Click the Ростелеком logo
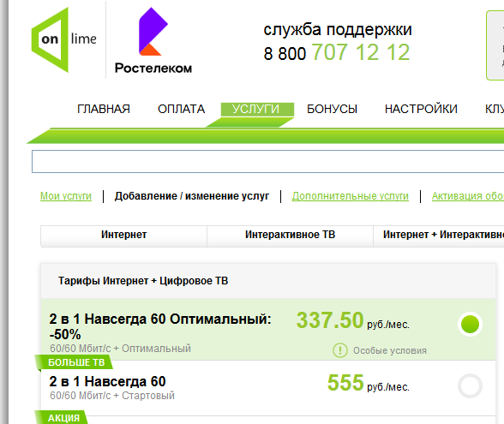The width and height of the screenshot is (504, 424). click(153, 41)
